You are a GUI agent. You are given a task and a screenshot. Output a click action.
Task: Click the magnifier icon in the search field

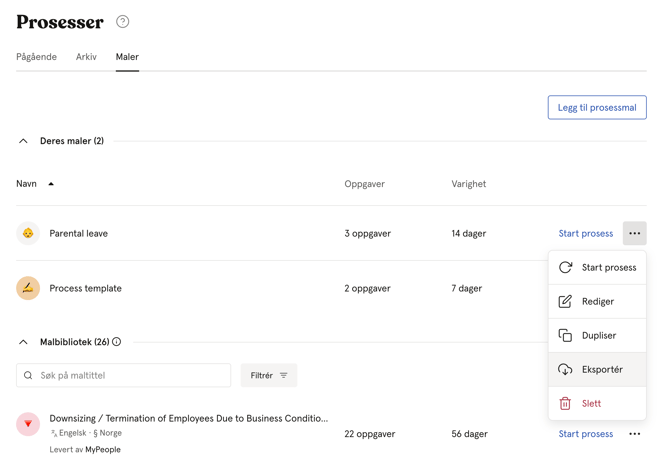(28, 375)
